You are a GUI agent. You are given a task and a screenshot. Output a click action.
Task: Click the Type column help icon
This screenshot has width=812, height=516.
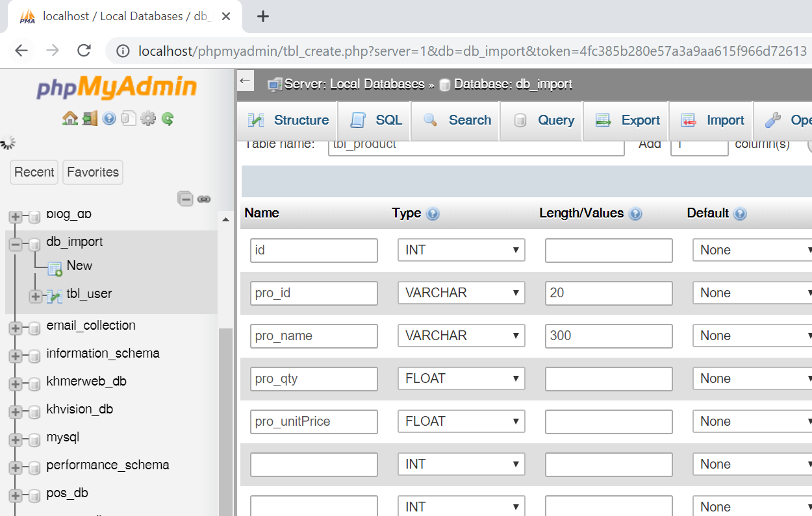tap(433, 214)
